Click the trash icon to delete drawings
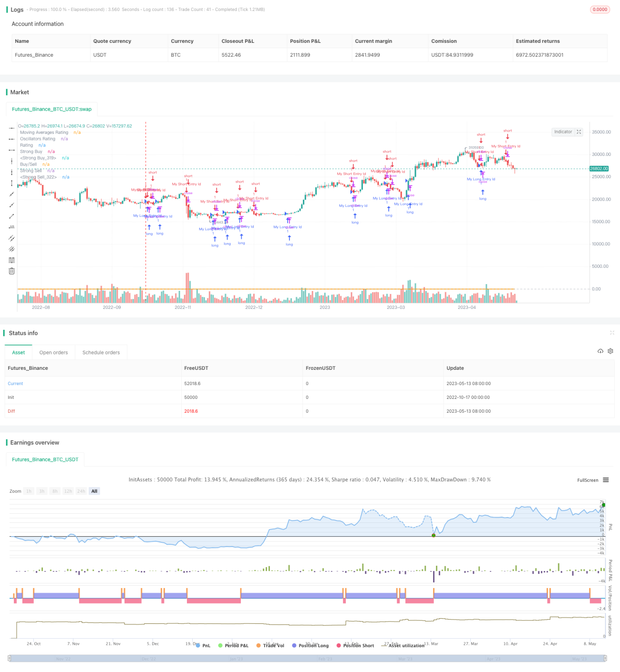The width and height of the screenshot is (620, 672). (x=11, y=271)
